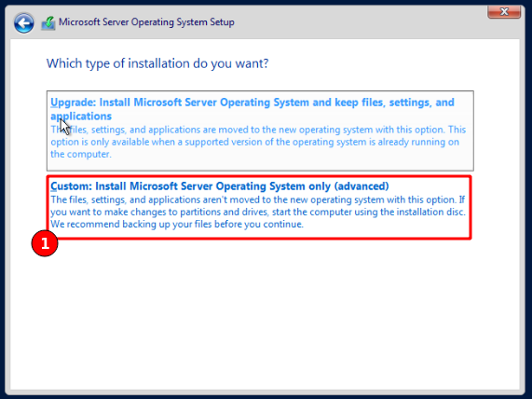Click the setup installer icon beside the title
This screenshot has height=399, width=532.
(48, 23)
